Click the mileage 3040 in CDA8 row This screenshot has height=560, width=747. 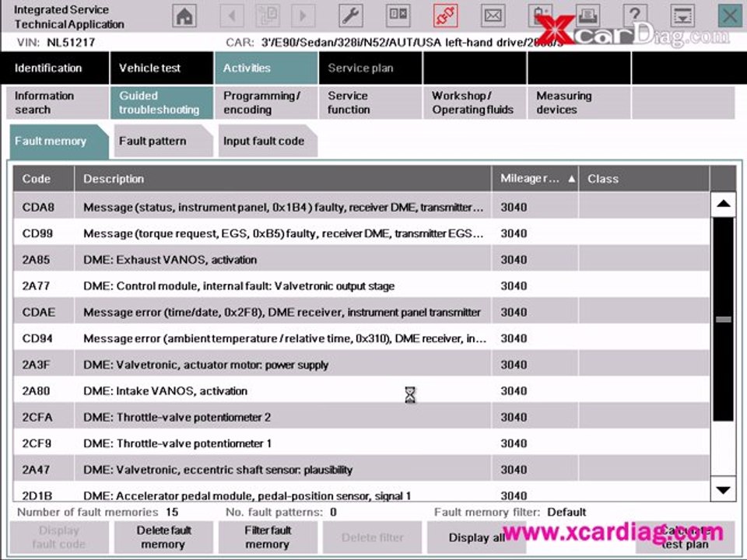[514, 207]
